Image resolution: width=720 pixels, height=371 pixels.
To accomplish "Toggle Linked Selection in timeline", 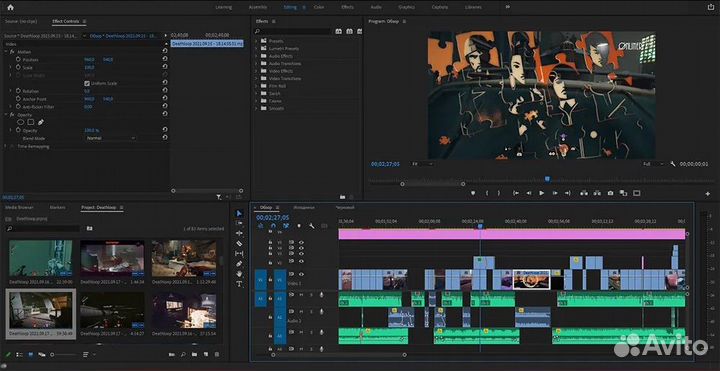I will (x=286, y=226).
